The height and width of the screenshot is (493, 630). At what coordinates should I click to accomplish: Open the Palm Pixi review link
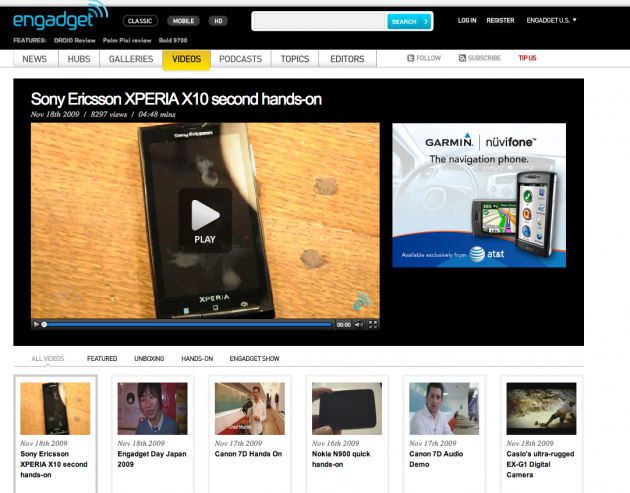tap(127, 41)
